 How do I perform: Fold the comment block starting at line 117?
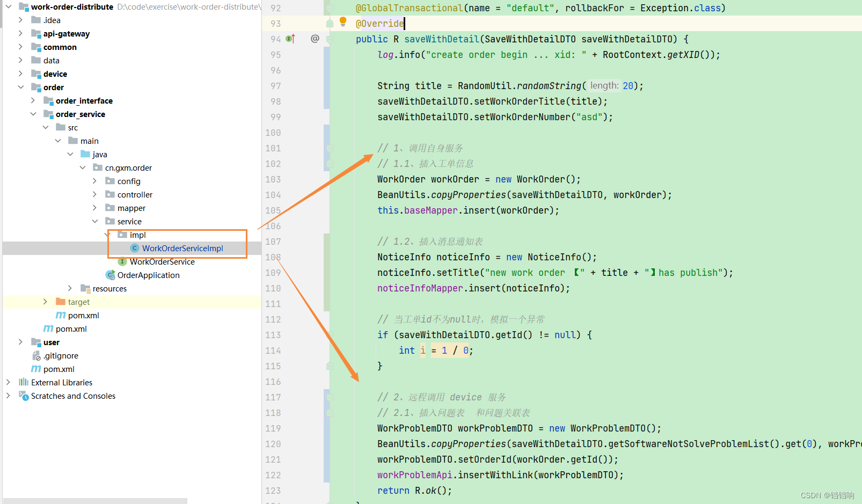tap(330, 397)
